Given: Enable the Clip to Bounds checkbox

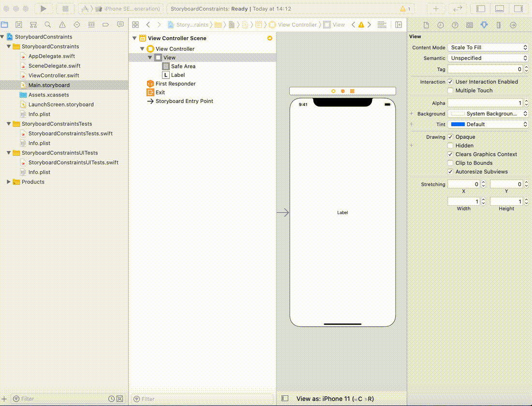Looking at the screenshot, I should click(x=450, y=163).
